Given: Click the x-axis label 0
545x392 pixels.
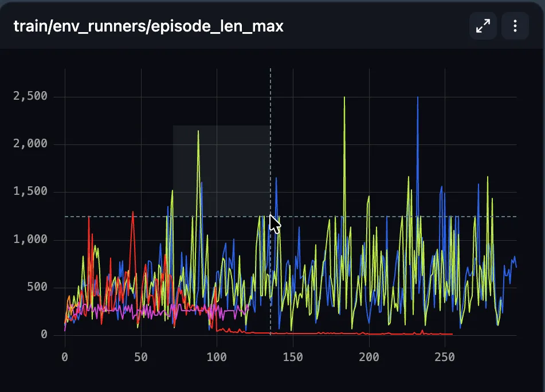Looking at the screenshot, I should (x=65, y=357).
